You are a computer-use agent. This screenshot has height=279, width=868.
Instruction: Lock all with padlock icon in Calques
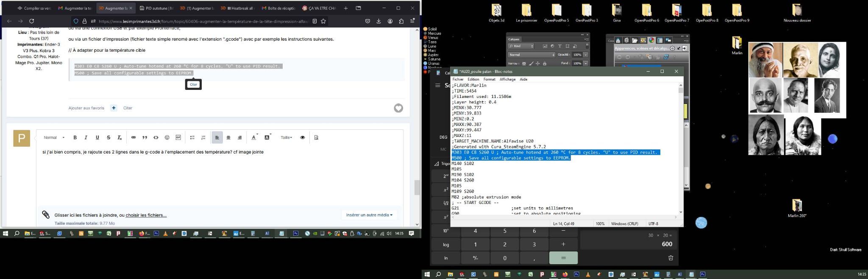[545, 64]
